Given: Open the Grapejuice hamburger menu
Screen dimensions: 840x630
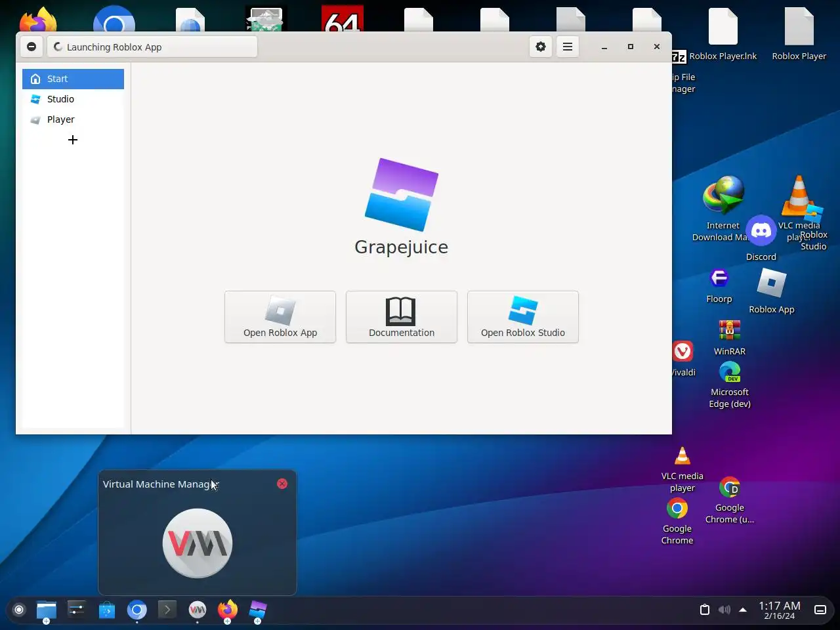Looking at the screenshot, I should [x=568, y=47].
